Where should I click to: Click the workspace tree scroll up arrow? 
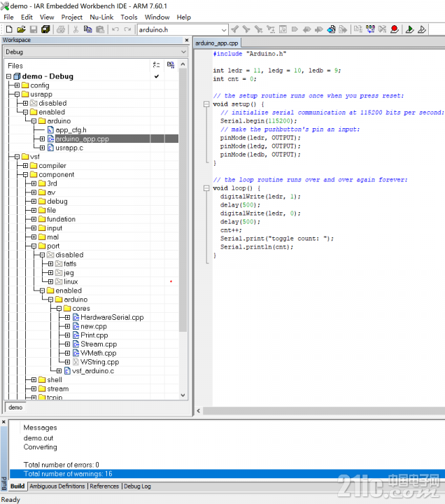click(x=183, y=64)
